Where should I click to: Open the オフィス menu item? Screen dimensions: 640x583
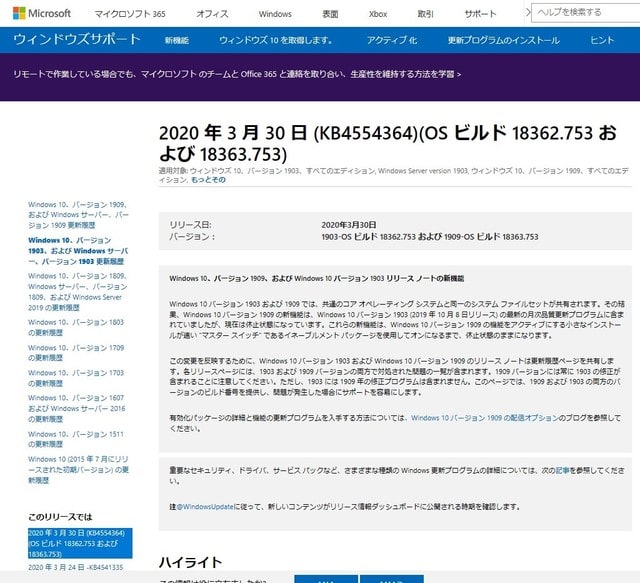[x=212, y=14]
